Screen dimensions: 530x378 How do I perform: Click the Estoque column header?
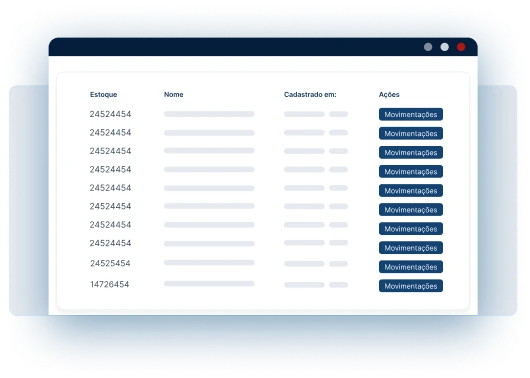click(x=103, y=95)
